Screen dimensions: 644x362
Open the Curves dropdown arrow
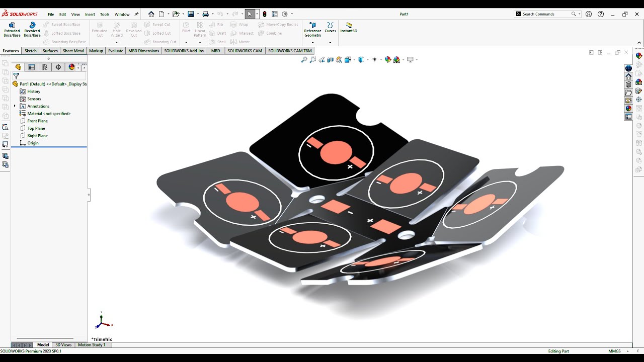(x=330, y=42)
